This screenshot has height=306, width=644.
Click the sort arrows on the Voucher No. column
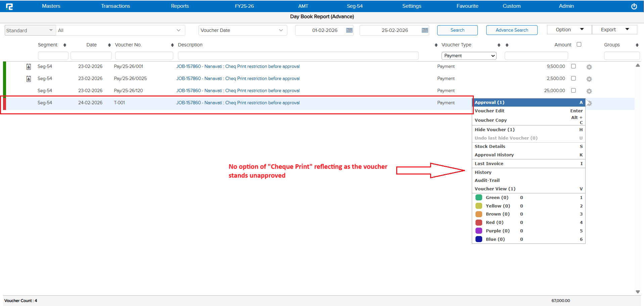pyautogui.click(x=172, y=44)
